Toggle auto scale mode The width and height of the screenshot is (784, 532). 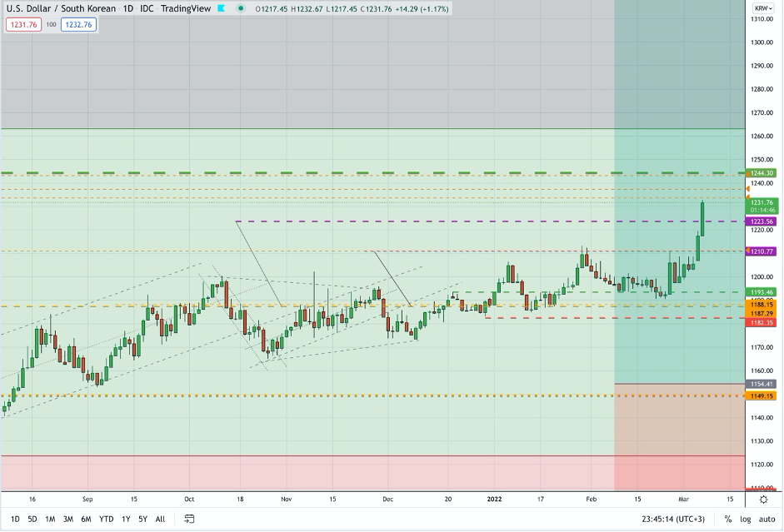tap(767, 519)
